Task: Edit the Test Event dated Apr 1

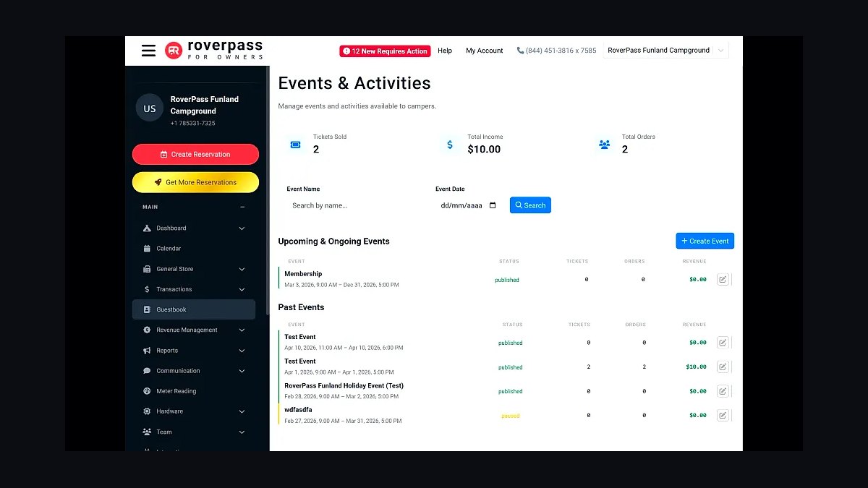Action: (x=723, y=367)
